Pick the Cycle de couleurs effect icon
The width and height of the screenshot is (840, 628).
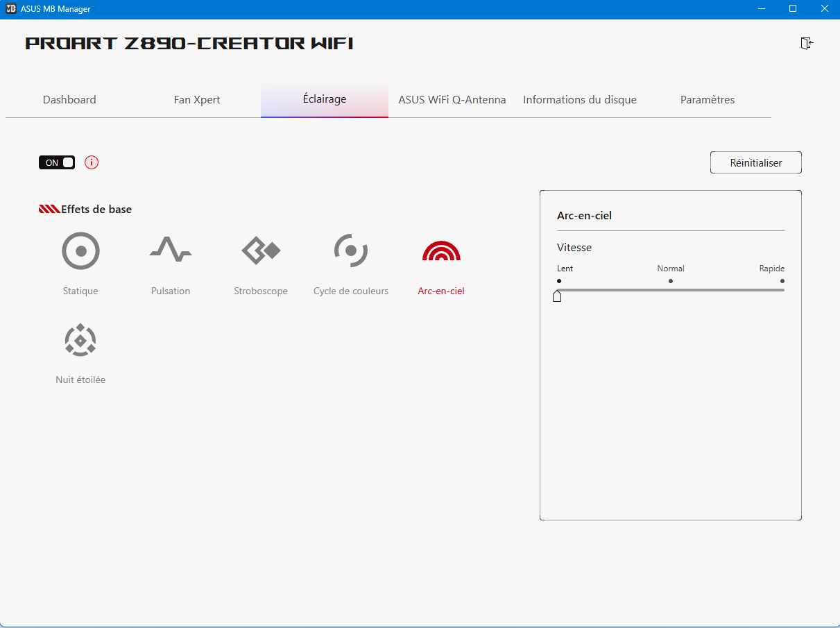coord(351,251)
